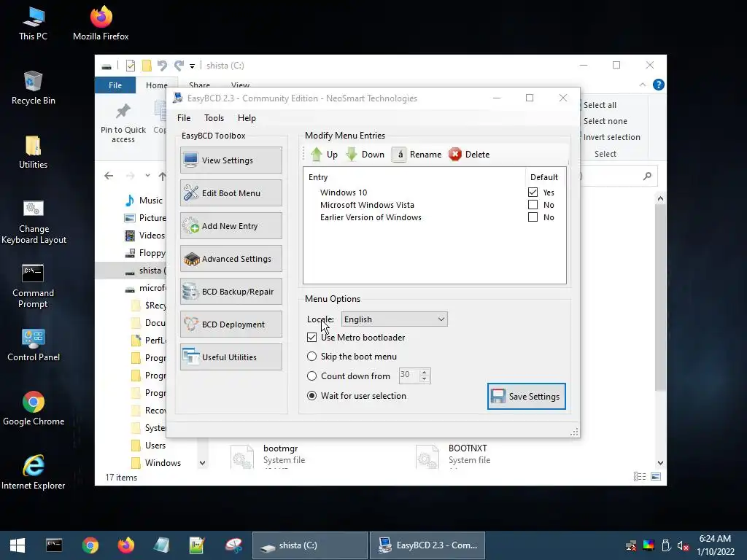Open EasyBCD Help menu
Screen dimensions: 747x560
pos(247,118)
